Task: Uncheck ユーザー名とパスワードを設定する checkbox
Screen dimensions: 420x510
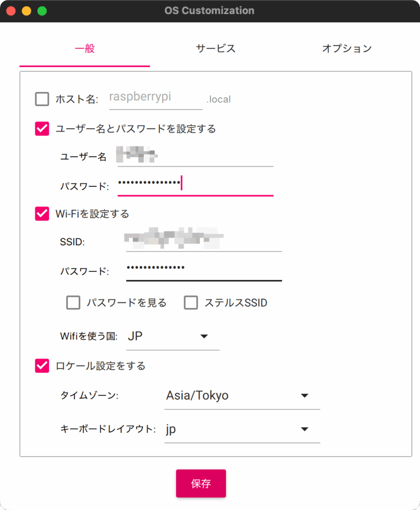Action: tap(42, 128)
